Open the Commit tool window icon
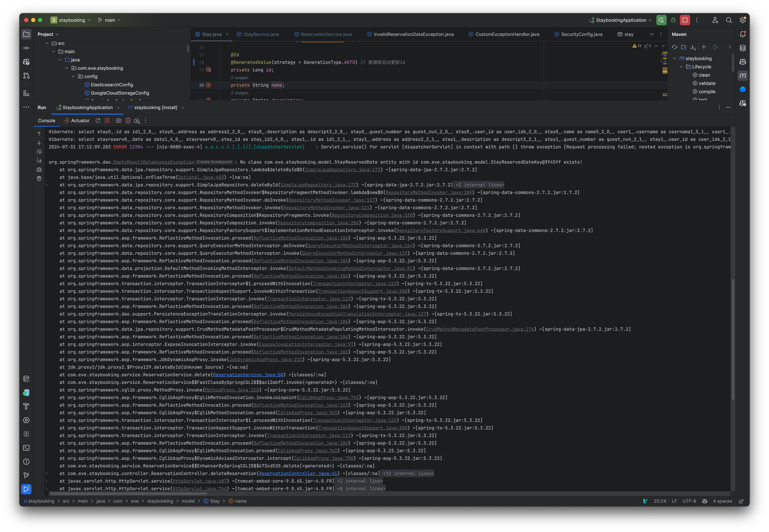Image resolution: width=769 pixels, height=532 pixels. click(x=26, y=48)
